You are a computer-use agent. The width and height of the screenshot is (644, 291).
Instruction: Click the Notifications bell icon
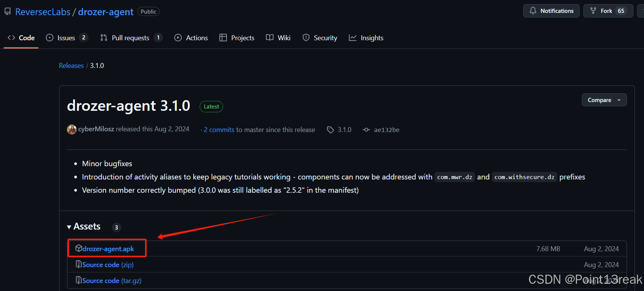[533, 11]
